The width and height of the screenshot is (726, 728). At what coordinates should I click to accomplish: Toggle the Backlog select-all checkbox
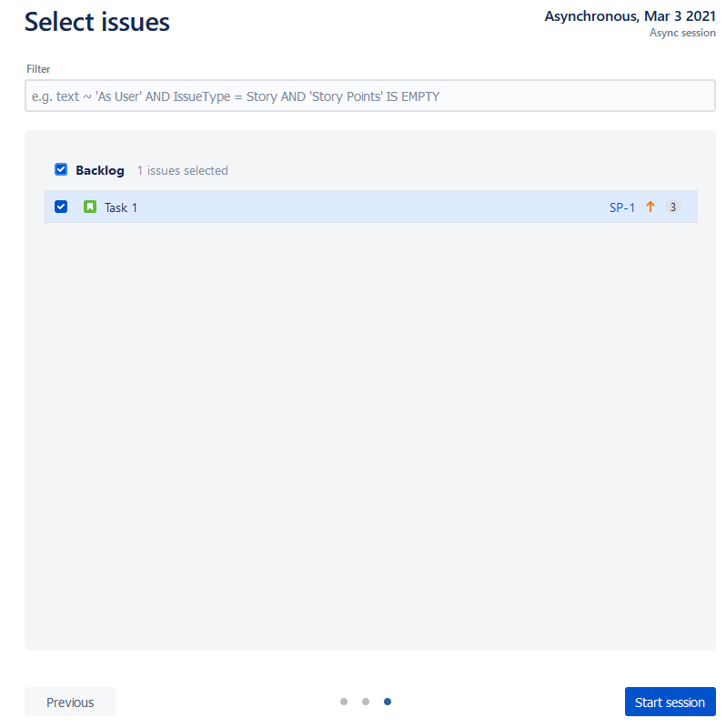61,170
